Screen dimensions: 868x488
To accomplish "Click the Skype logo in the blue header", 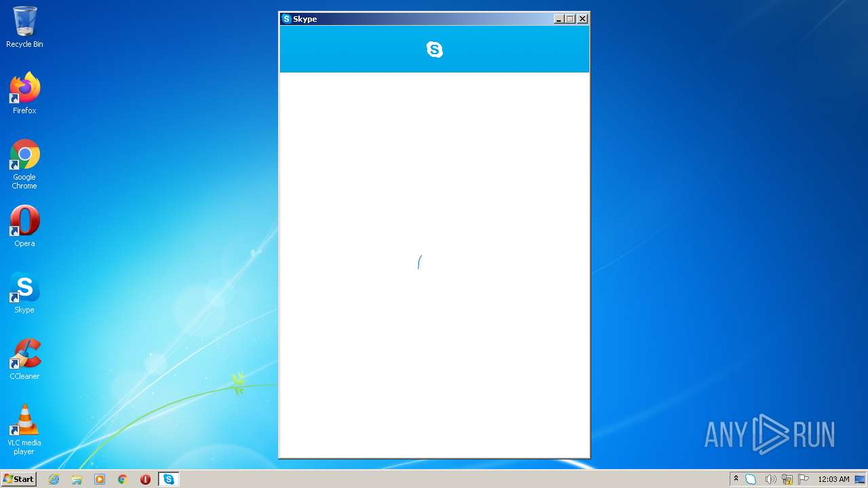I will (435, 49).
